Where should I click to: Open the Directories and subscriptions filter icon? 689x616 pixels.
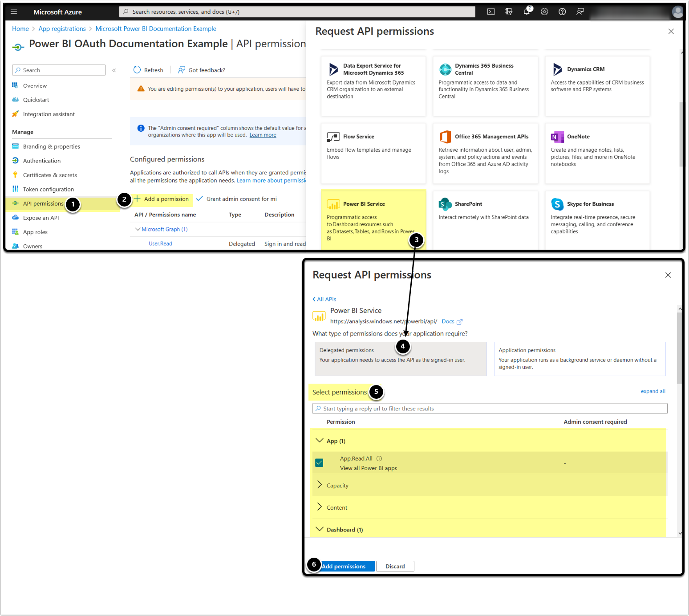509,12
